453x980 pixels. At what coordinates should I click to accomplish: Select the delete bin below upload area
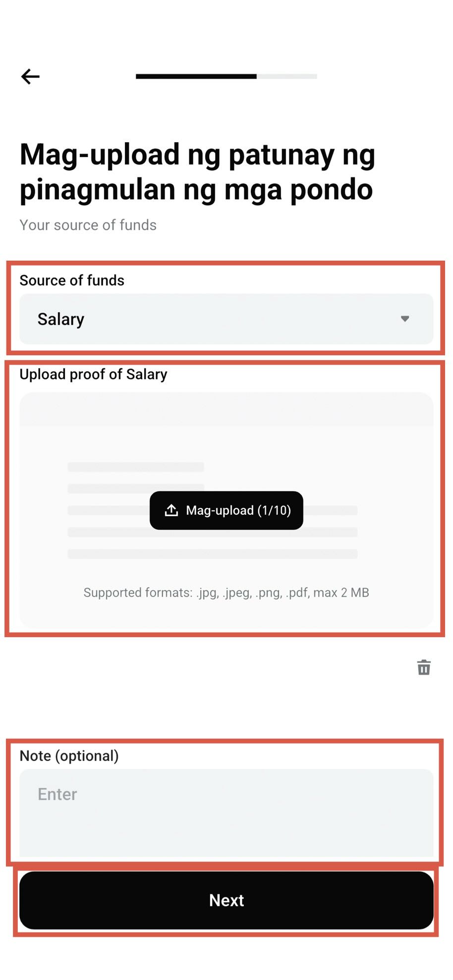[424, 668]
